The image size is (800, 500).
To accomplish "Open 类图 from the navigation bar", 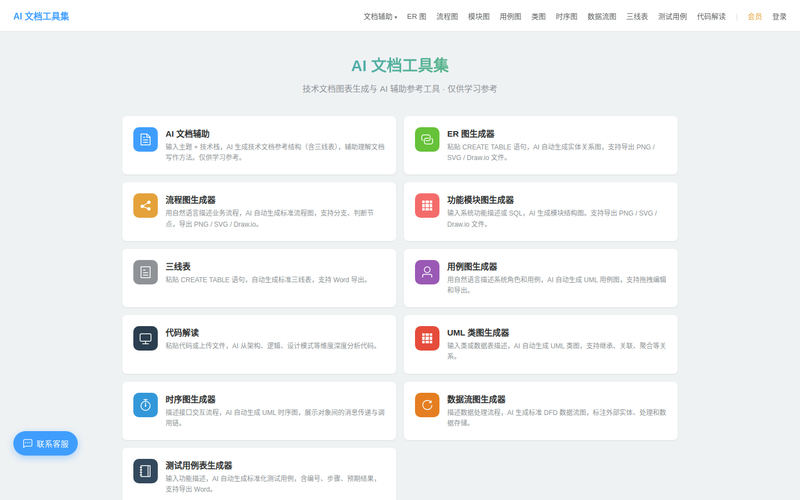I will 538,16.
